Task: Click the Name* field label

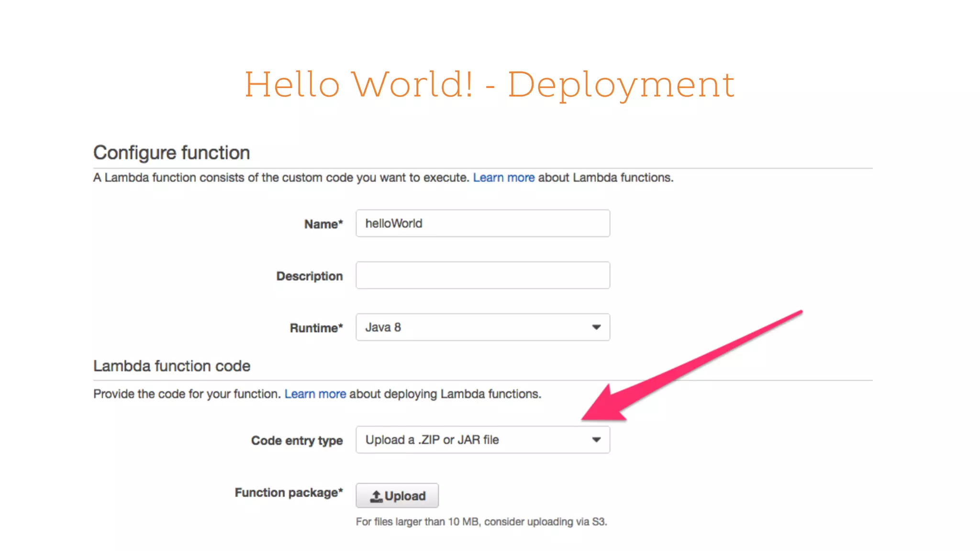Action: click(x=323, y=224)
